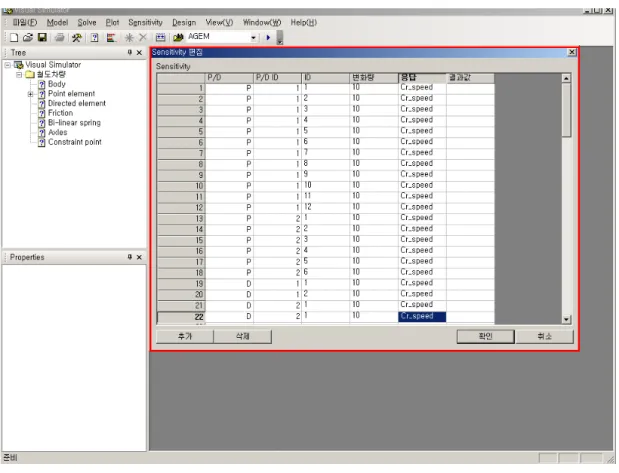Run with the blue arrow icon
The image size is (619, 473).
268,38
